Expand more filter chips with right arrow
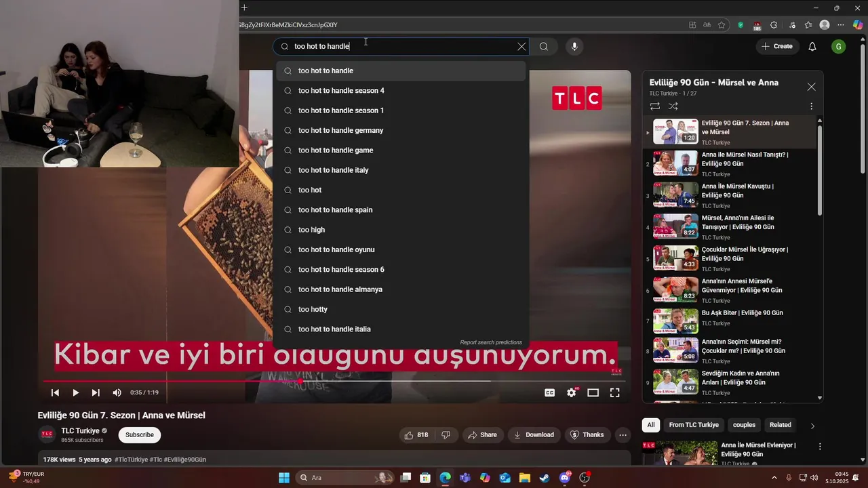 pyautogui.click(x=812, y=426)
